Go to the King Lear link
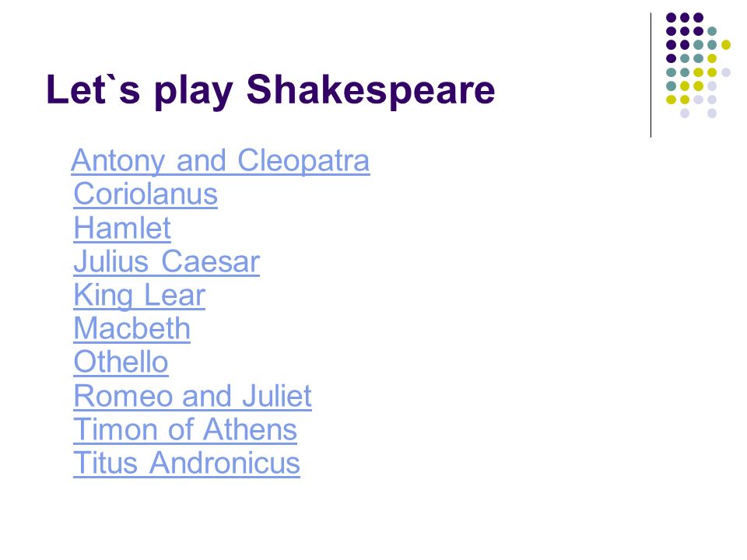 (x=139, y=296)
